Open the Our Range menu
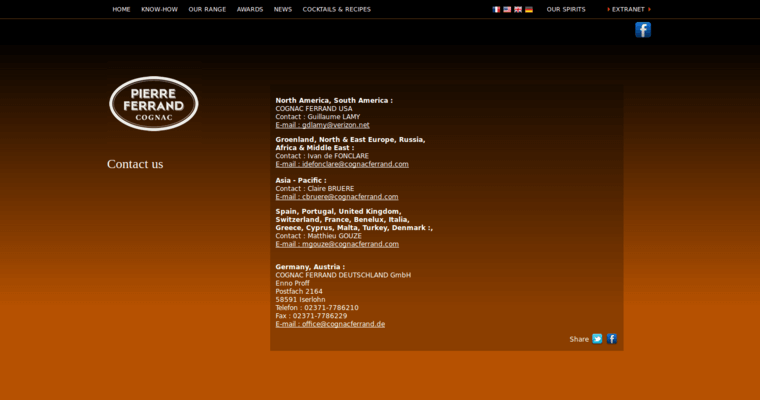The height and width of the screenshot is (400, 760). (207, 9)
